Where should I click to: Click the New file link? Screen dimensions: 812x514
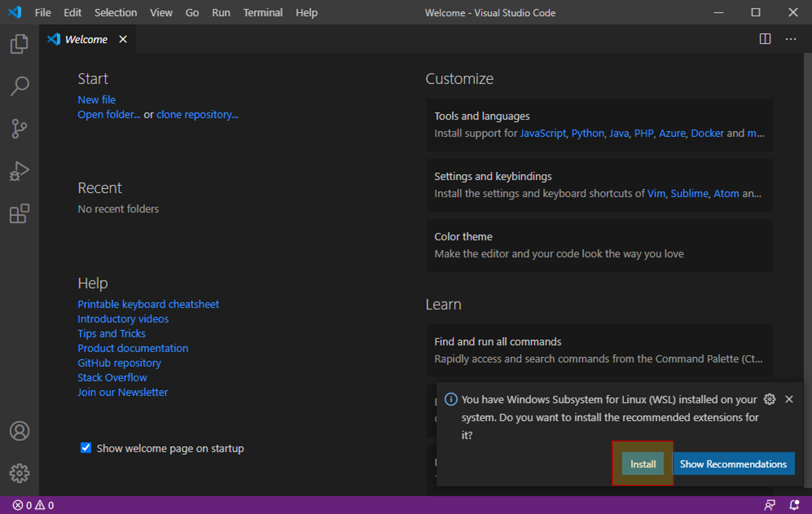click(96, 99)
